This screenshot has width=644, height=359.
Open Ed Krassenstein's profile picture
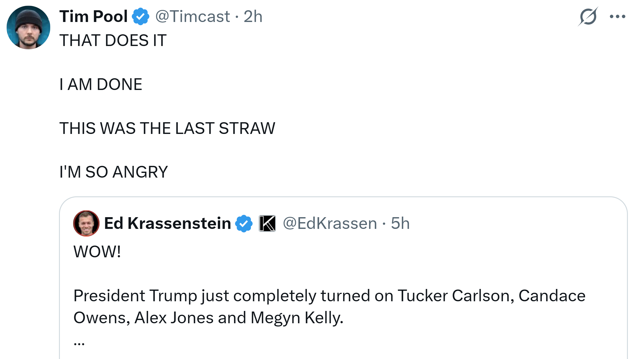(x=86, y=223)
